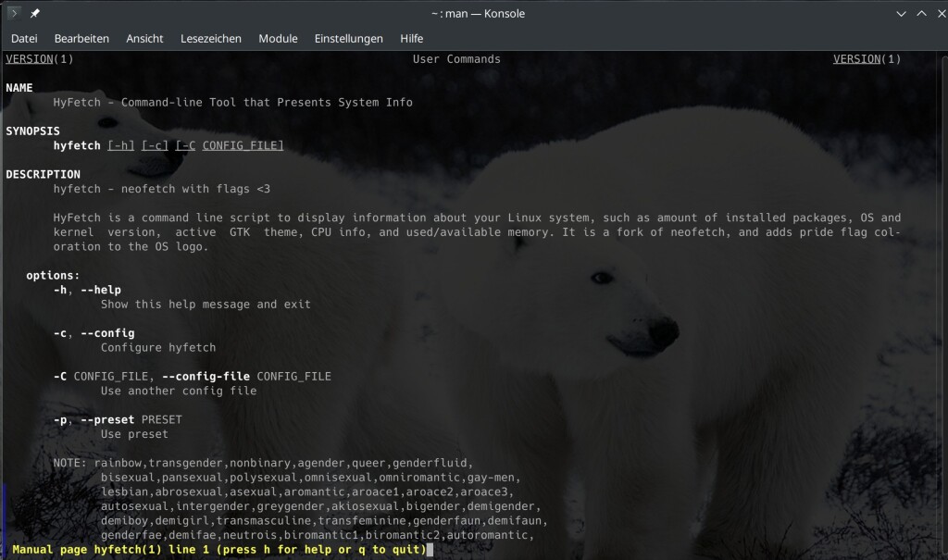The height and width of the screenshot is (560, 948).
Task: Click the terminal vertical scrollbar
Action: [x=943, y=305]
